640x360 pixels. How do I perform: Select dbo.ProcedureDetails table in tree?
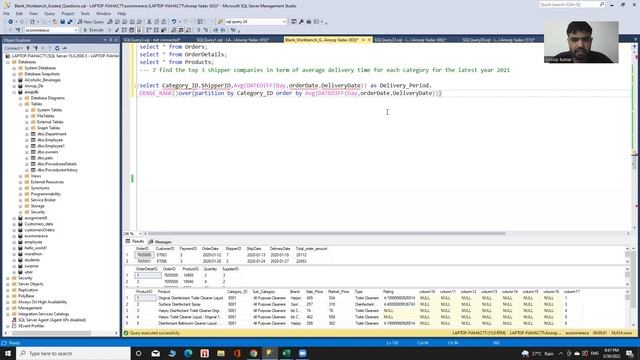[57, 164]
